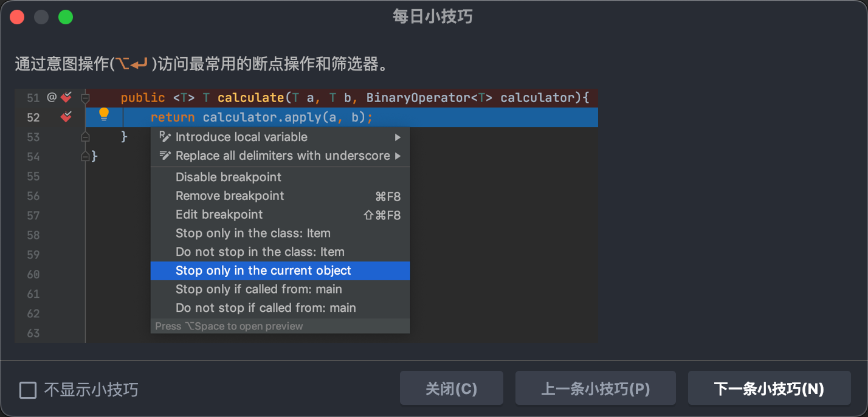
Task: Click the breakpoint icon on line 52
Action: coord(66,117)
